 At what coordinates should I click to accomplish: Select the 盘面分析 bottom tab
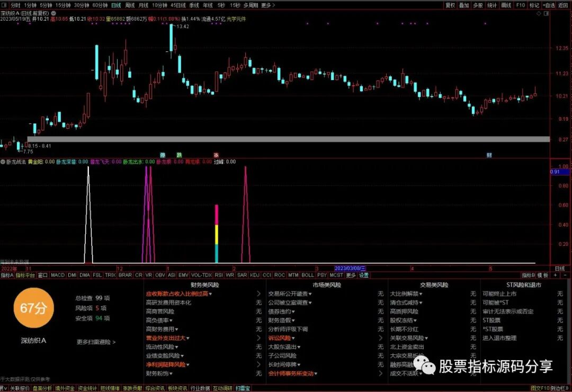click(x=42, y=389)
